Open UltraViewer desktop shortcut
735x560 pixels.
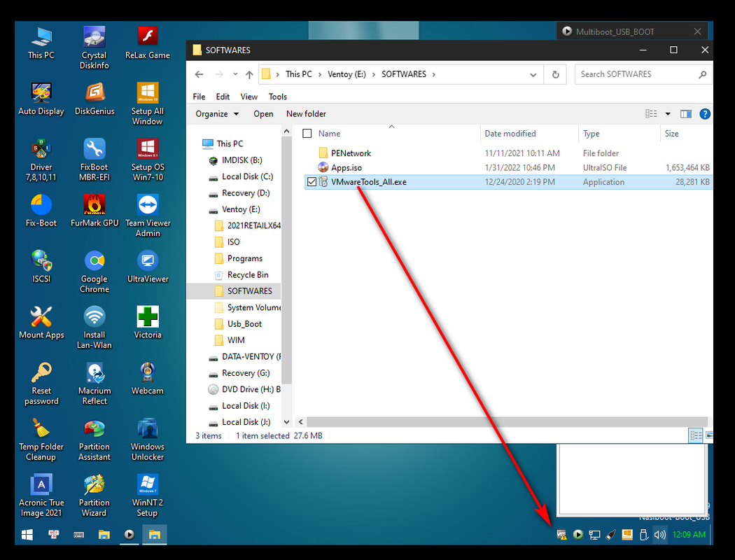click(x=148, y=267)
